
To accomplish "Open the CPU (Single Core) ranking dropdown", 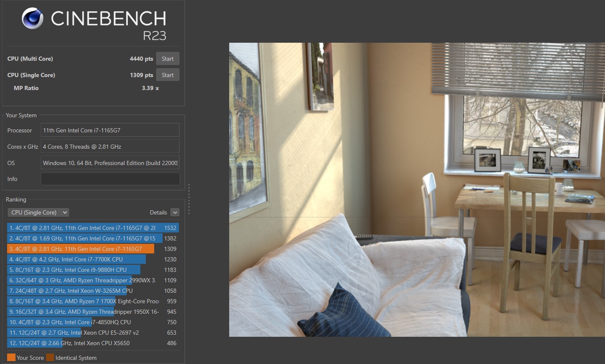I will (39, 212).
